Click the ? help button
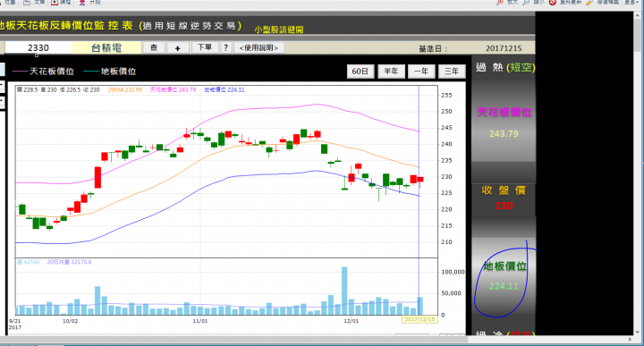The image size is (644, 346). [225, 47]
